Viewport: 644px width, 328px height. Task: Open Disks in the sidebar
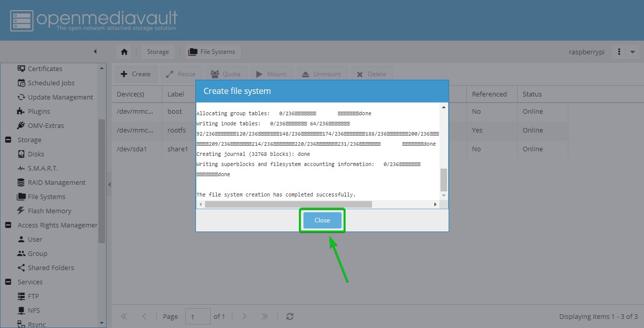(x=36, y=154)
